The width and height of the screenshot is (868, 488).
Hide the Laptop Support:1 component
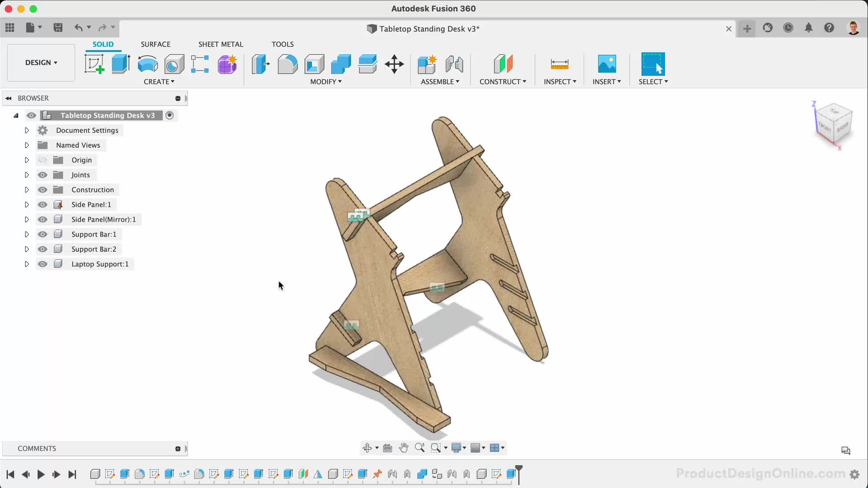(42, 264)
